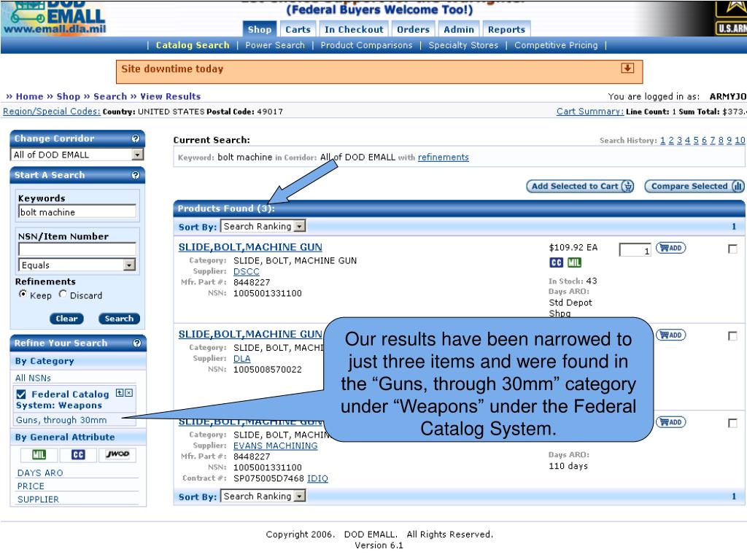Open DSCC supplier link
The image size is (747, 560).
coord(247,271)
